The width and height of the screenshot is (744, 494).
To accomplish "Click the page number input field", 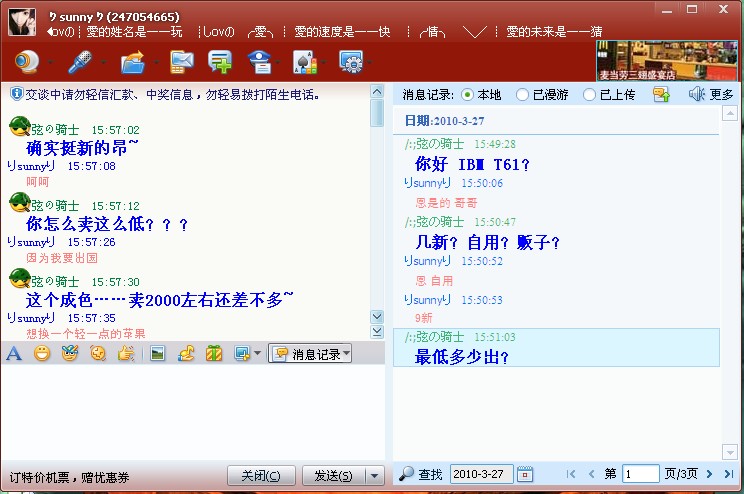I will coord(640,474).
